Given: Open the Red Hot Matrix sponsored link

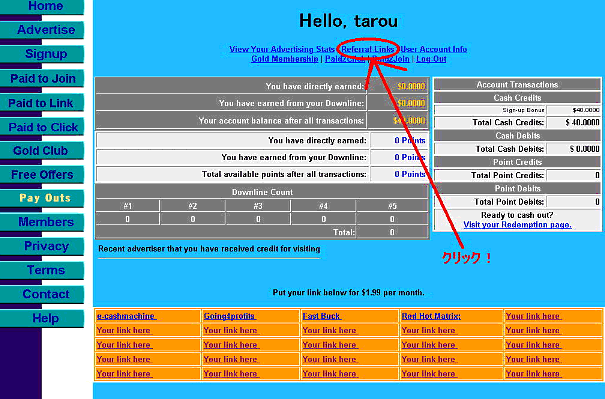Looking at the screenshot, I should click(431, 316).
